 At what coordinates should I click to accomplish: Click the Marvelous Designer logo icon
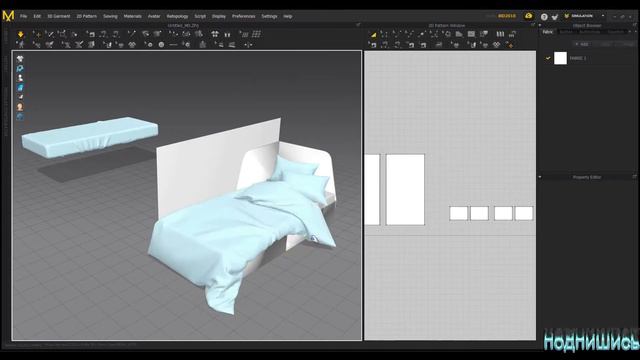(8, 16)
